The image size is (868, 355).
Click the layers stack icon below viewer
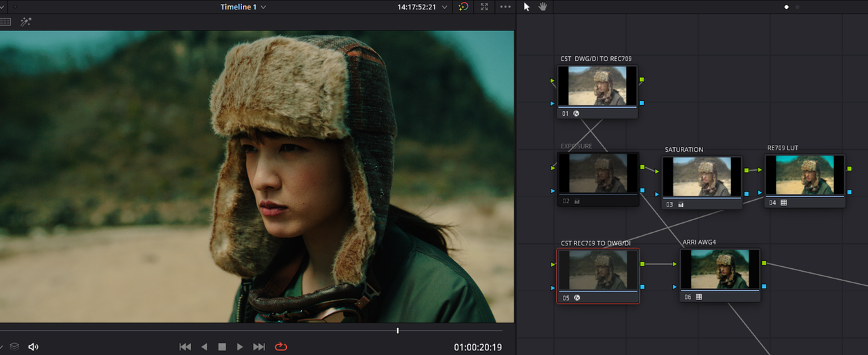(14, 347)
